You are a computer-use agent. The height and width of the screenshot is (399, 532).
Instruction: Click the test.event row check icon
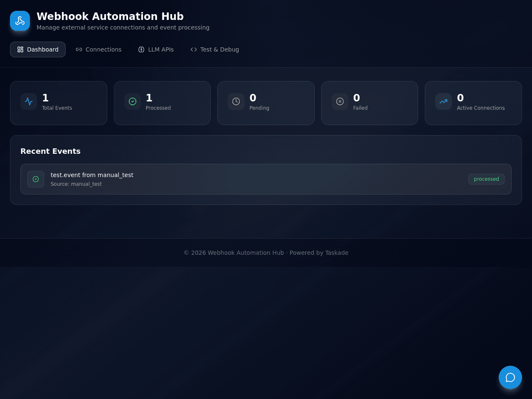click(x=36, y=179)
